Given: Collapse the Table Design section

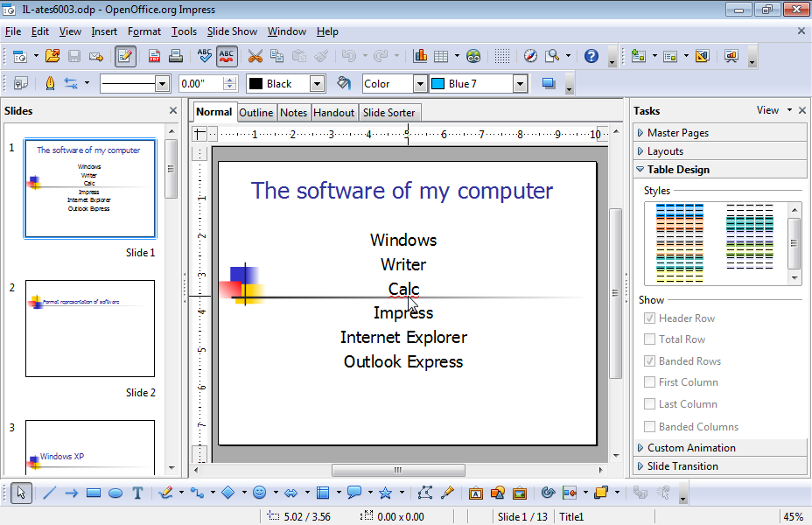Looking at the screenshot, I should pyautogui.click(x=720, y=169).
